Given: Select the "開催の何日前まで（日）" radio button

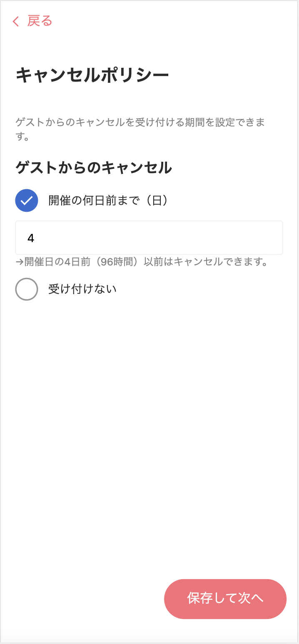Looking at the screenshot, I should 27,201.
